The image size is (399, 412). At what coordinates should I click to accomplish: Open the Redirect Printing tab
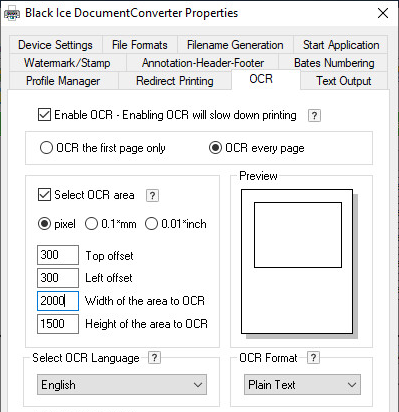[175, 81]
